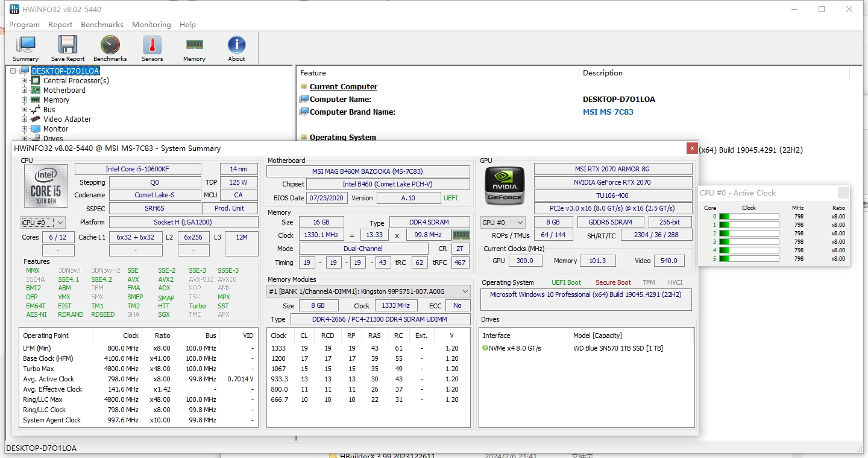Image resolution: width=868 pixels, height=458 pixels.
Task: Click the Core 0 clock bar
Action: point(749,217)
